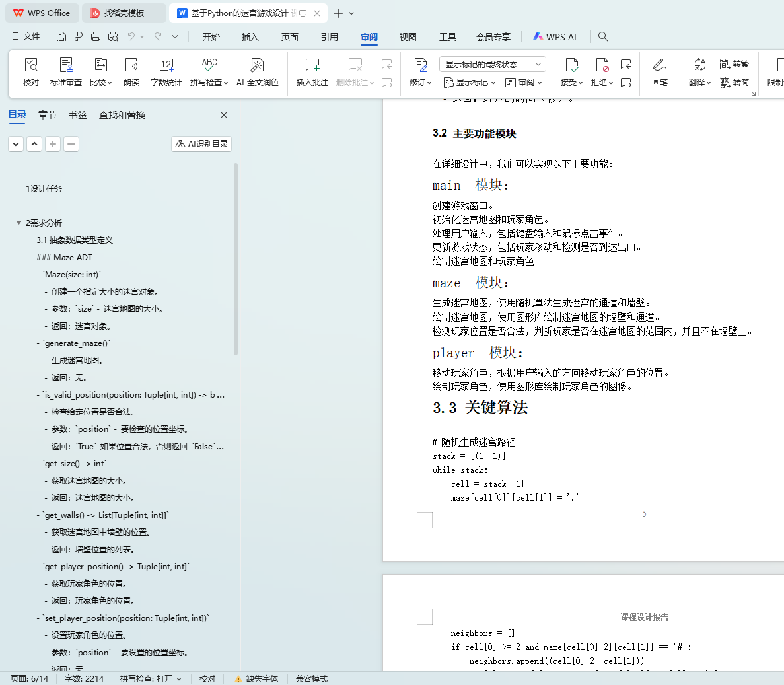Click the print icon in quick toolbar
This screenshot has width=784, height=685.
(96, 36)
